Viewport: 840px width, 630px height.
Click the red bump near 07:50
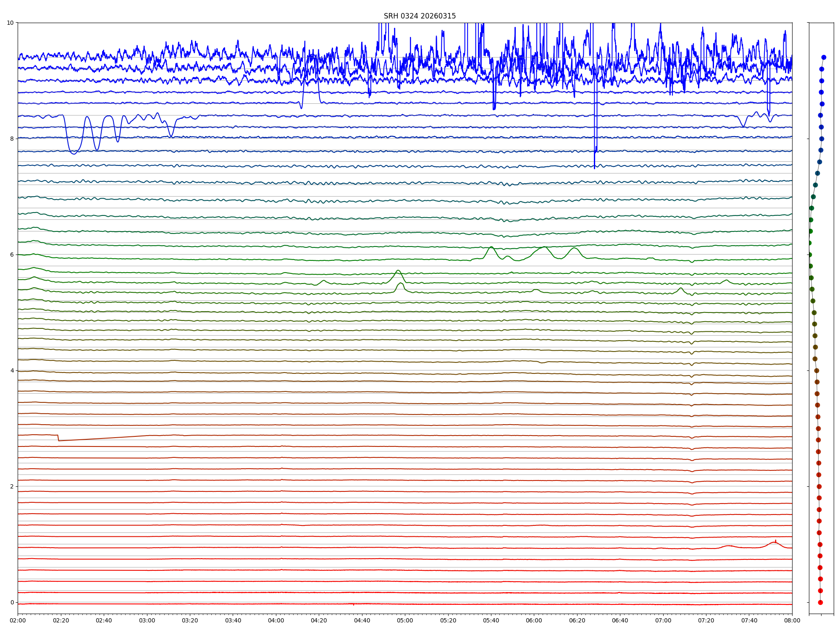[x=774, y=543]
